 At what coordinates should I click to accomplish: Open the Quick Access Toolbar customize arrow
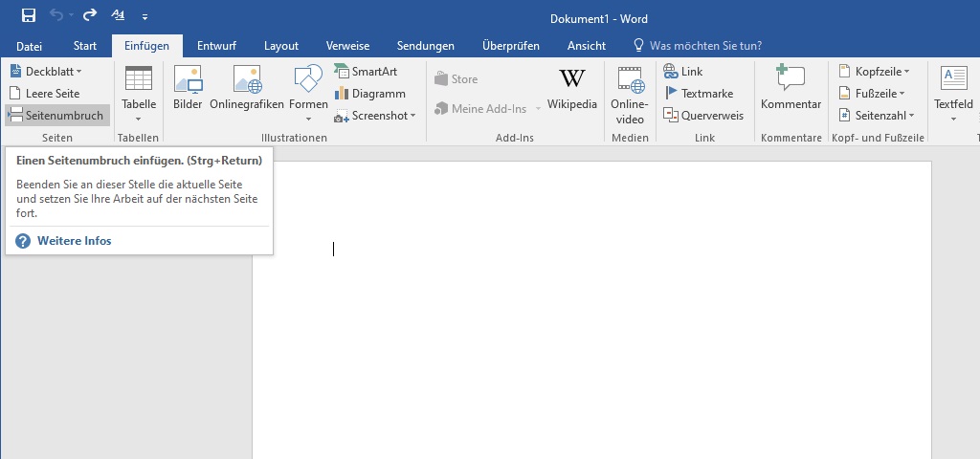(145, 16)
